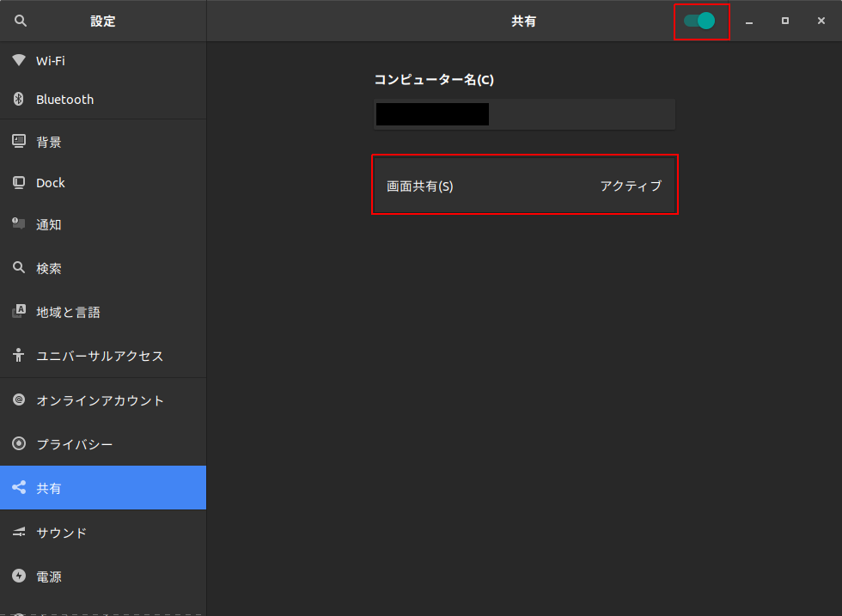Minimize the settings window
This screenshot has height=616, width=842.
(749, 21)
